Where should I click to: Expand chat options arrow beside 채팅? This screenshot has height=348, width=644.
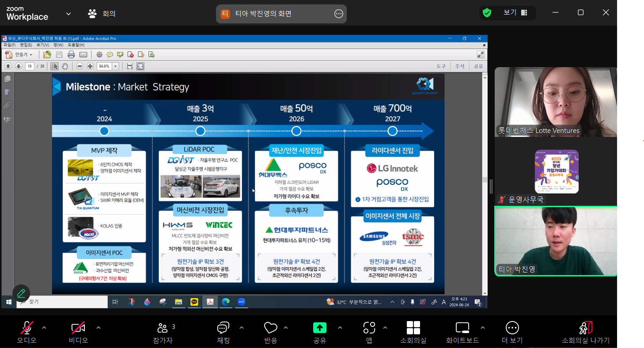tap(242, 328)
